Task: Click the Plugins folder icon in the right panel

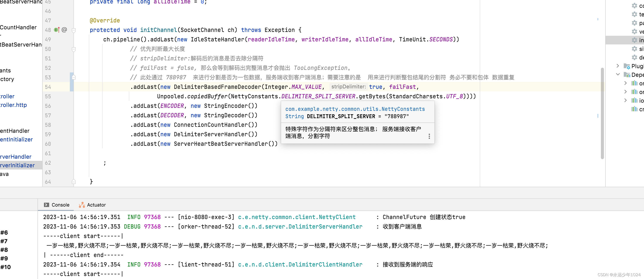Action: 627,66
